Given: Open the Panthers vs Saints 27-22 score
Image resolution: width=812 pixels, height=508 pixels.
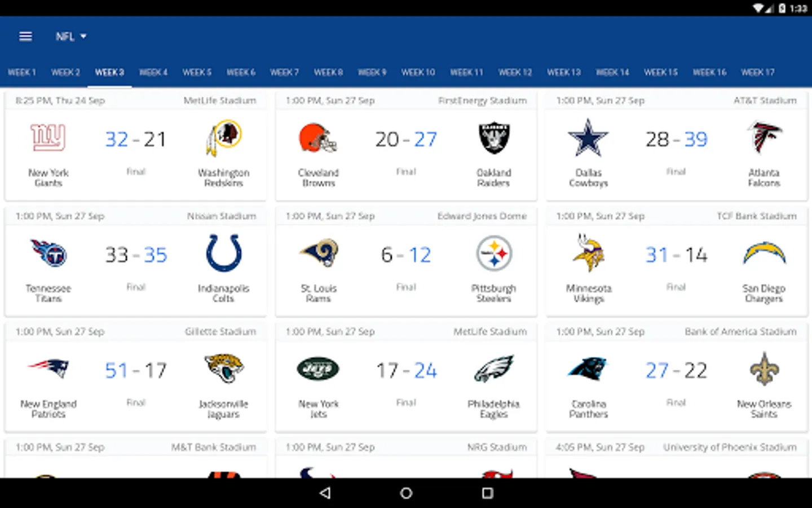Looking at the screenshot, I should click(x=676, y=370).
